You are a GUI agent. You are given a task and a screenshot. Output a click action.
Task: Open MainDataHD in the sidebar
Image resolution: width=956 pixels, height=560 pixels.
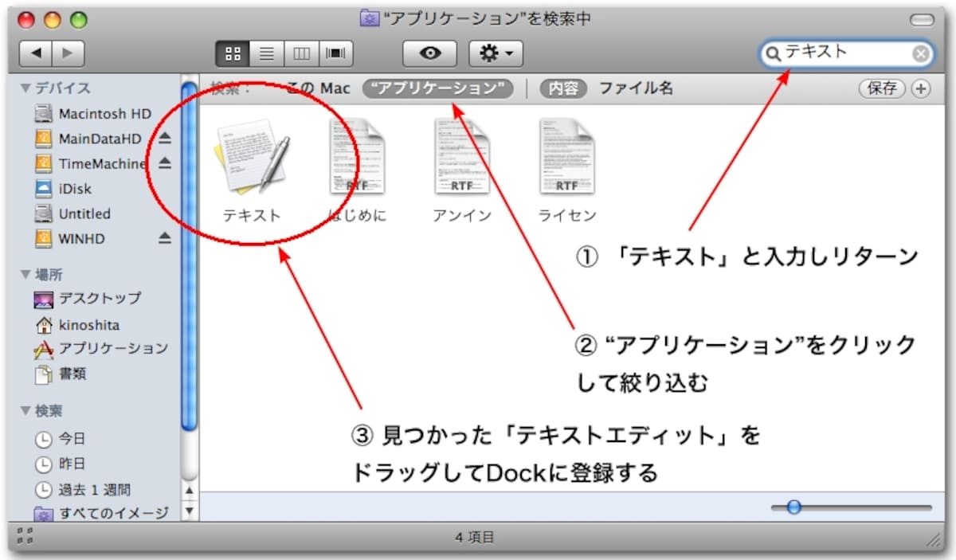click(88, 139)
